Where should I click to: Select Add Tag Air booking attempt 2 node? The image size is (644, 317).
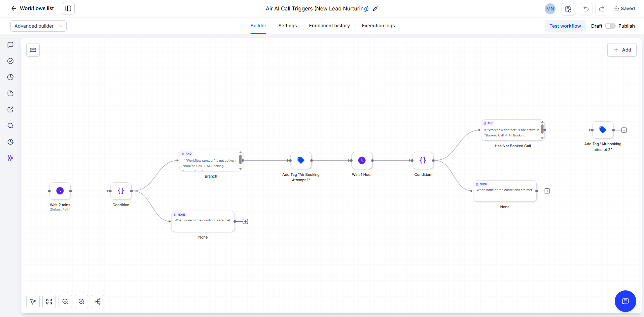tap(603, 130)
